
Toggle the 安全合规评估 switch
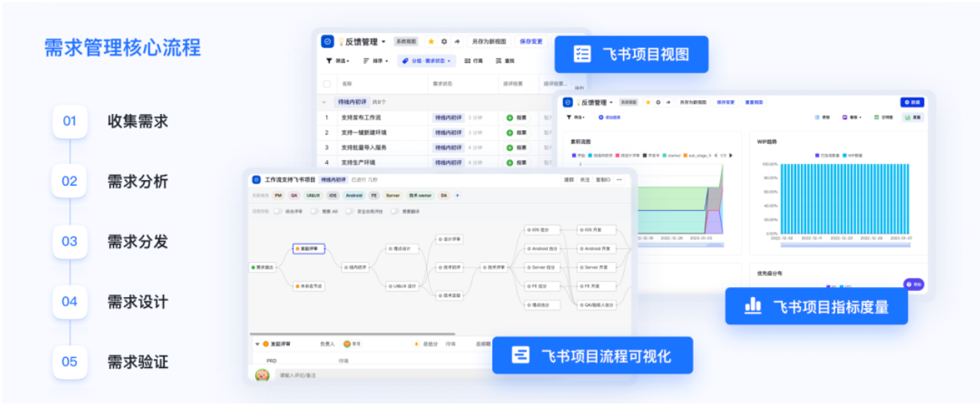350,210
